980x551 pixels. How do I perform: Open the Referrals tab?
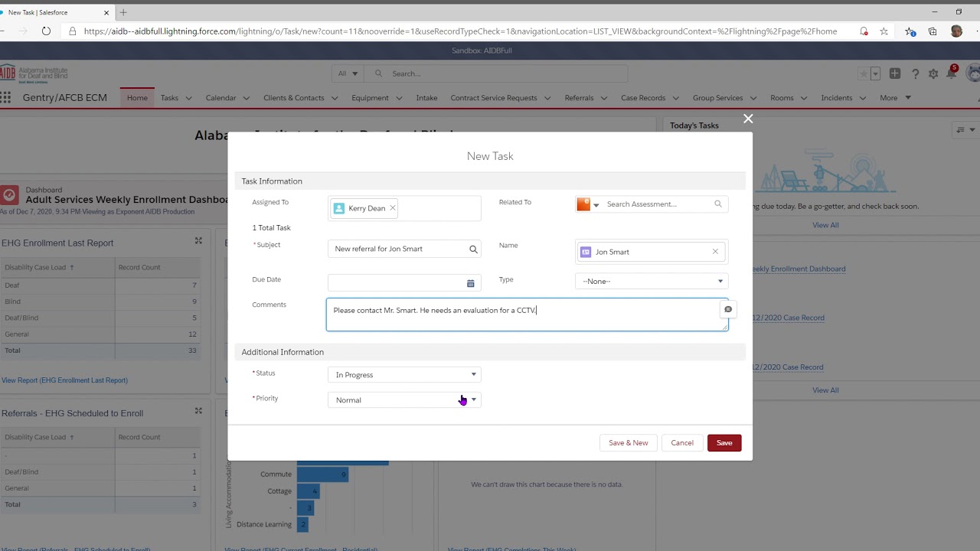[x=579, y=98]
